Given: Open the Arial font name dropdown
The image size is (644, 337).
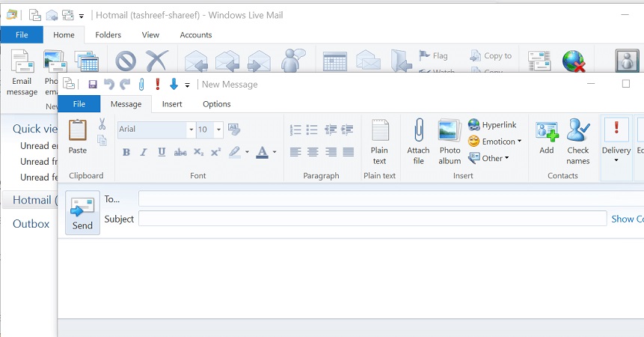Looking at the screenshot, I should [x=191, y=130].
